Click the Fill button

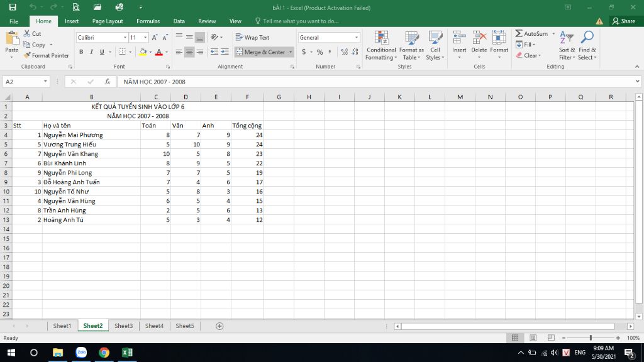pyautogui.click(x=525, y=45)
